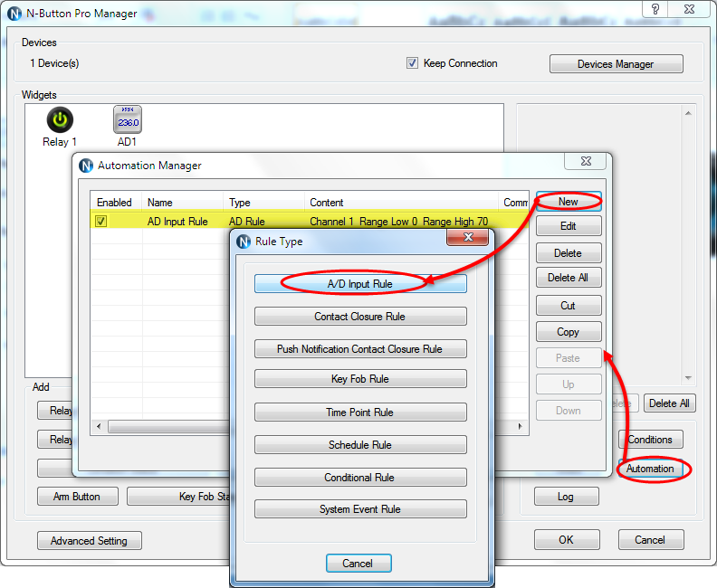Click Widgets Delete All button
The image size is (717, 588).
(x=669, y=403)
